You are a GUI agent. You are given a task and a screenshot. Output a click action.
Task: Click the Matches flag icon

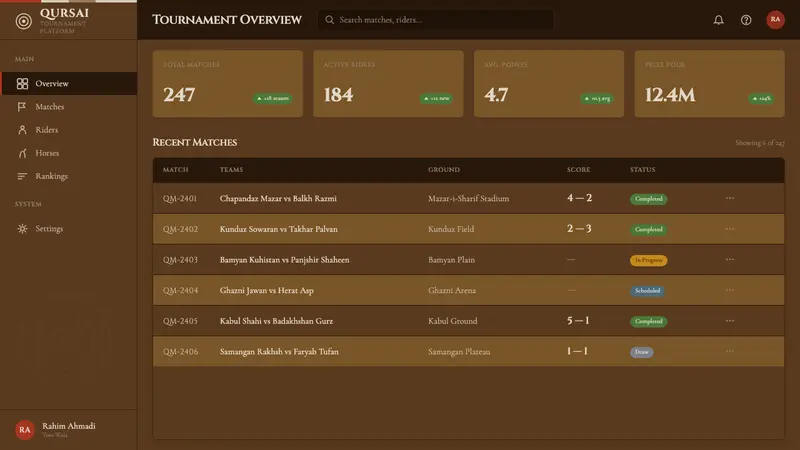point(22,107)
